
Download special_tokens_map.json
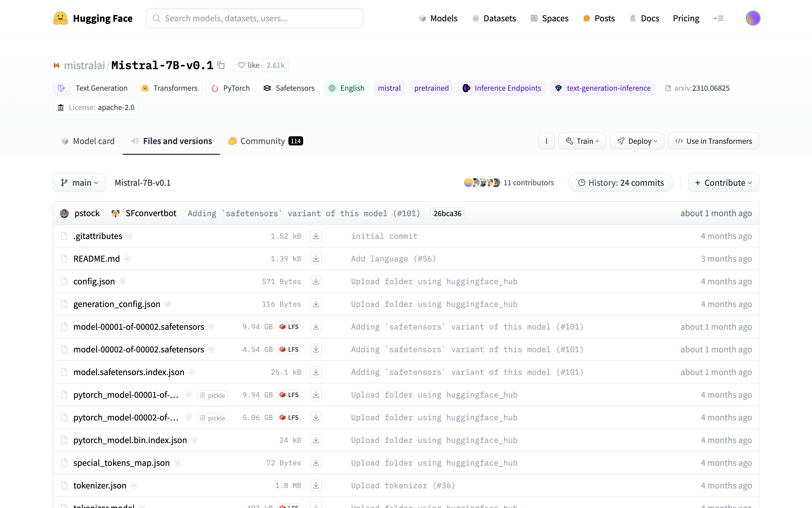click(x=316, y=463)
